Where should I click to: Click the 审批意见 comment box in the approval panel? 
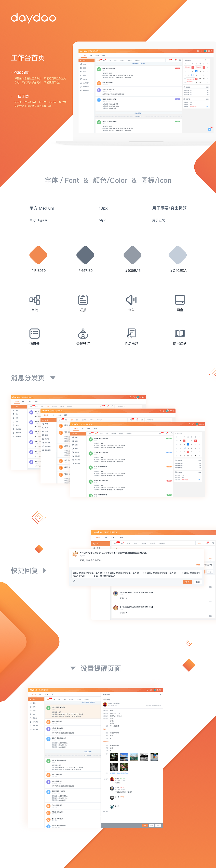(135, 815)
